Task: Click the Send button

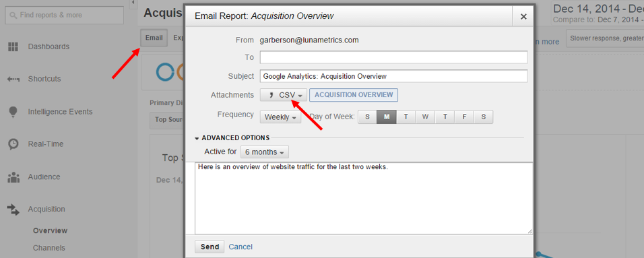Action: [210, 247]
